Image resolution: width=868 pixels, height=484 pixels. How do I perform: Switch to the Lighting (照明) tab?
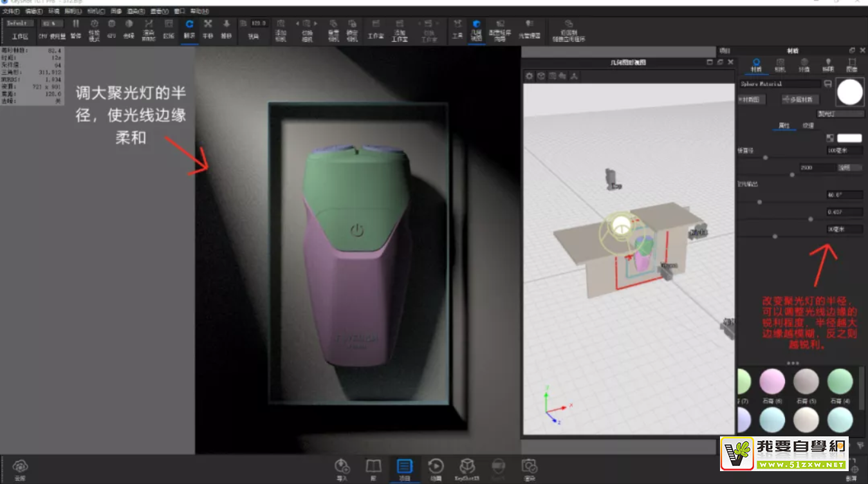pyautogui.click(x=828, y=64)
